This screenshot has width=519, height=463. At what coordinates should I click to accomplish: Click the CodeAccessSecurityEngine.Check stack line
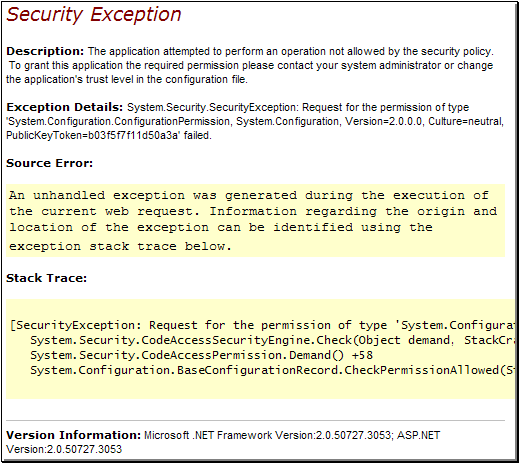273,340
